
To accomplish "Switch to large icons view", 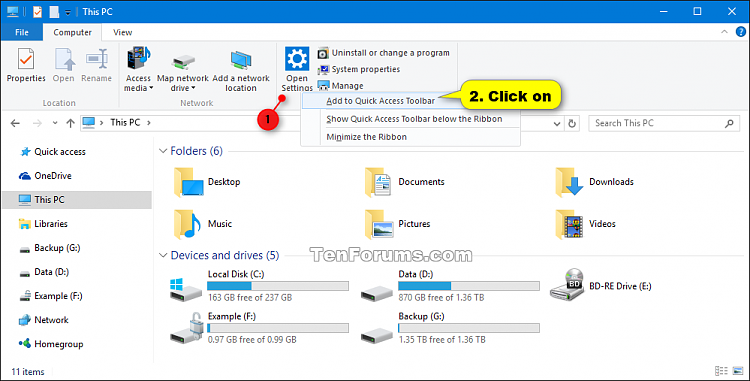I will pos(738,371).
